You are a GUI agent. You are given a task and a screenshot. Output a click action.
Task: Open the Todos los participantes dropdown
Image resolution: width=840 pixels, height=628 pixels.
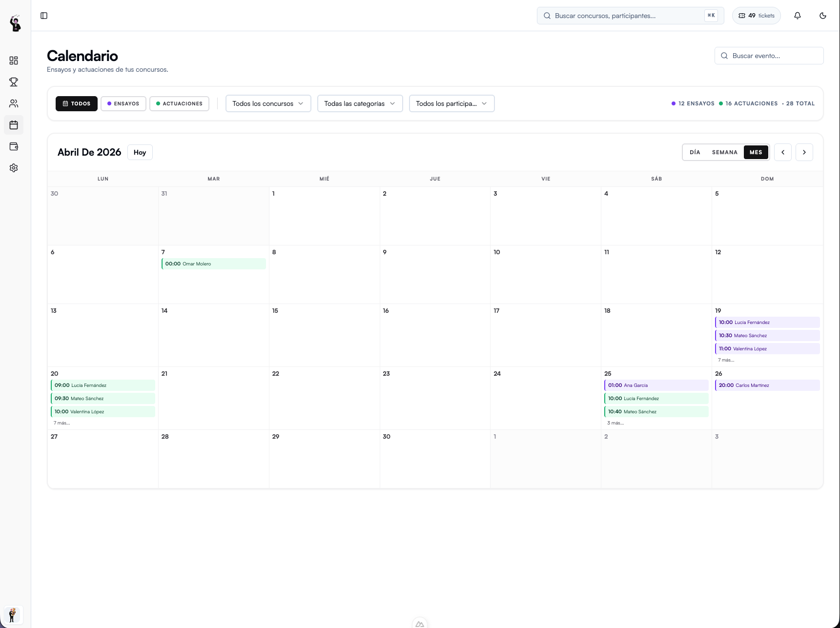(x=451, y=103)
